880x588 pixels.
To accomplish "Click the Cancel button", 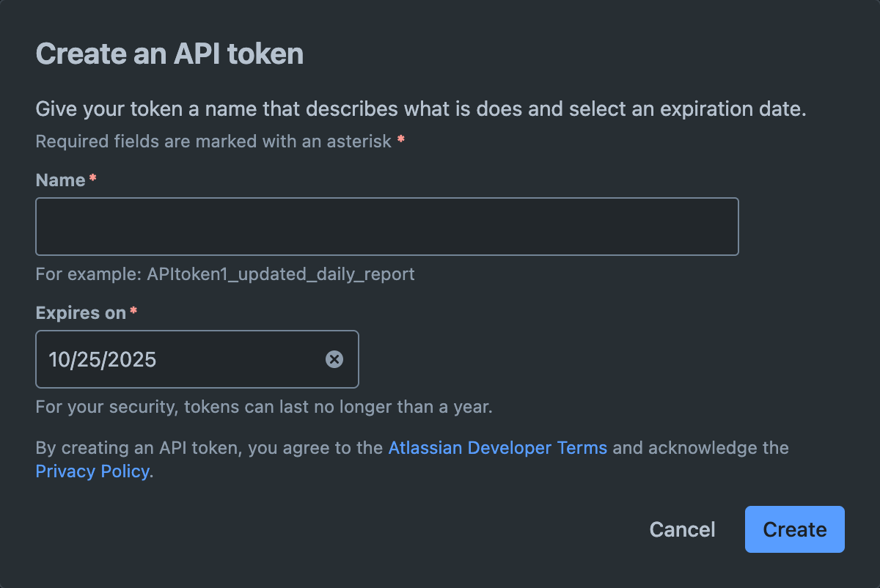I will coord(682,529).
